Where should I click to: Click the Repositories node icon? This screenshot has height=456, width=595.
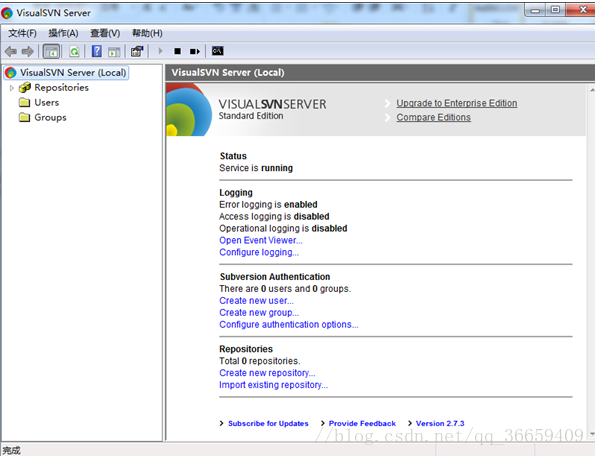(25, 88)
